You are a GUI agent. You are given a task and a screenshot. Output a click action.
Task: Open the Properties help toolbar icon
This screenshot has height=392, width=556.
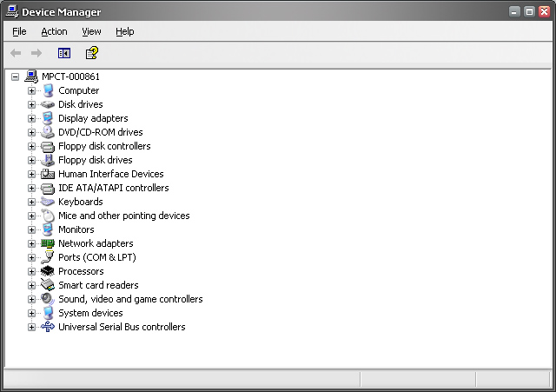click(92, 53)
